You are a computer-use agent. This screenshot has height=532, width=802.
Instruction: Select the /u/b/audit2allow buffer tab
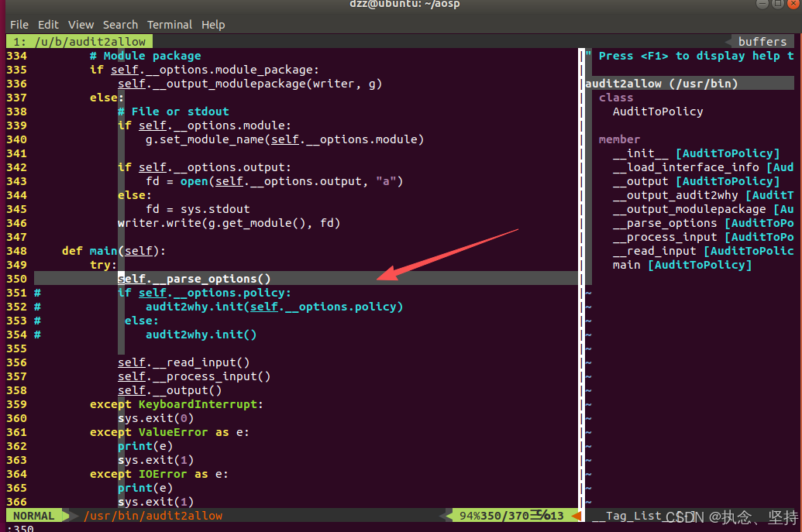pyautogui.click(x=79, y=41)
